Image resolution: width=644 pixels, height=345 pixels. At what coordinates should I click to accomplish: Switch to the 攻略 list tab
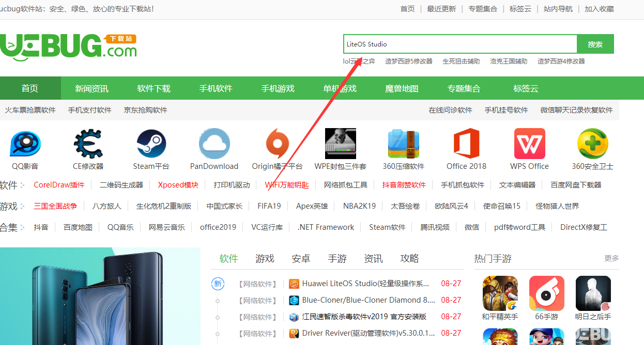point(410,258)
